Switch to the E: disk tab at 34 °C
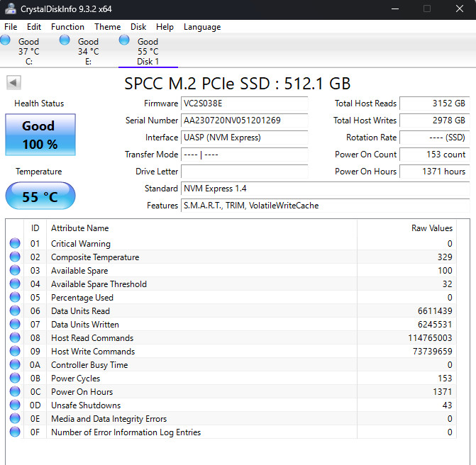 [88, 51]
